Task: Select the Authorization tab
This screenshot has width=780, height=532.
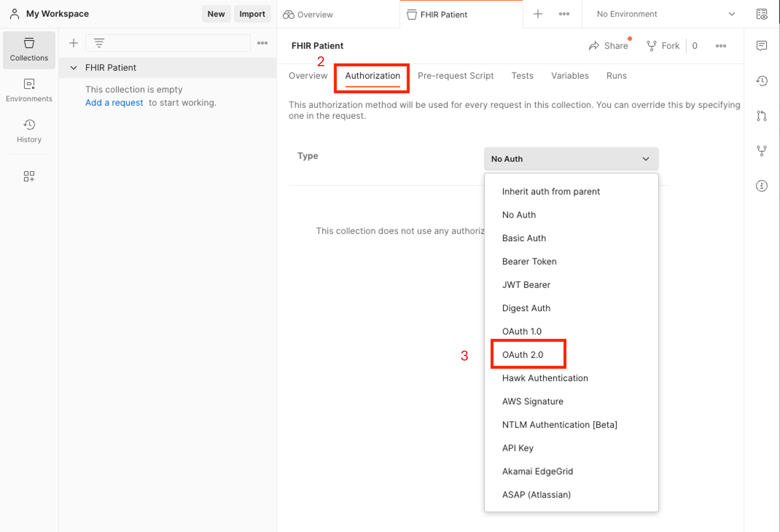Action: click(373, 76)
